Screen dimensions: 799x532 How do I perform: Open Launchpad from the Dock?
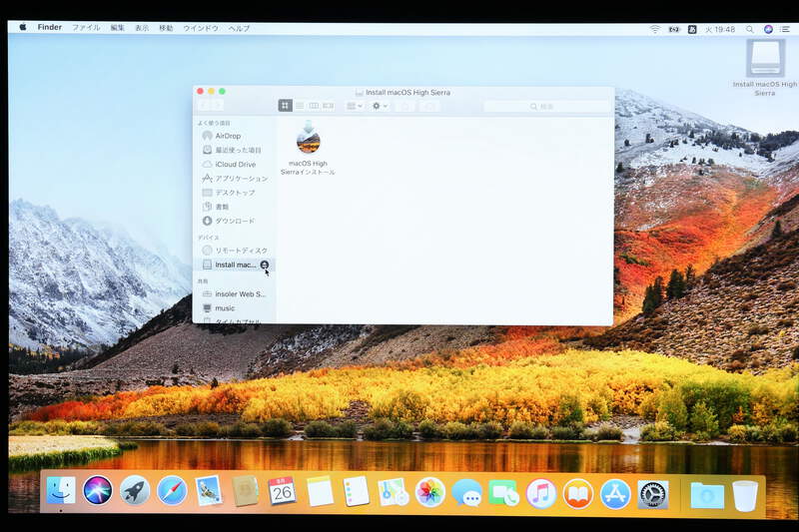pyautogui.click(x=135, y=491)
